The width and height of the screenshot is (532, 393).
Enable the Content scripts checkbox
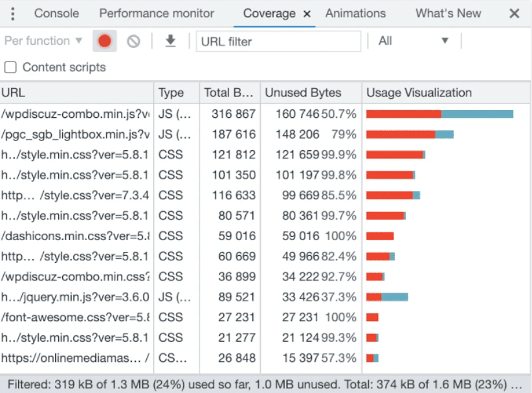[x=10, y=67]
